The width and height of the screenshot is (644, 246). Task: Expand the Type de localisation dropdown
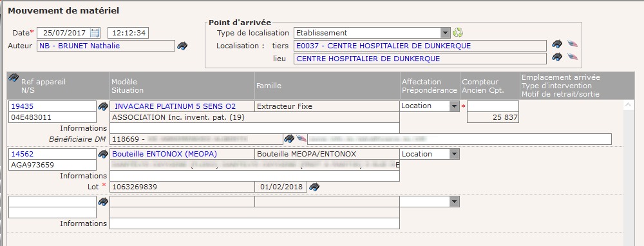445,33
